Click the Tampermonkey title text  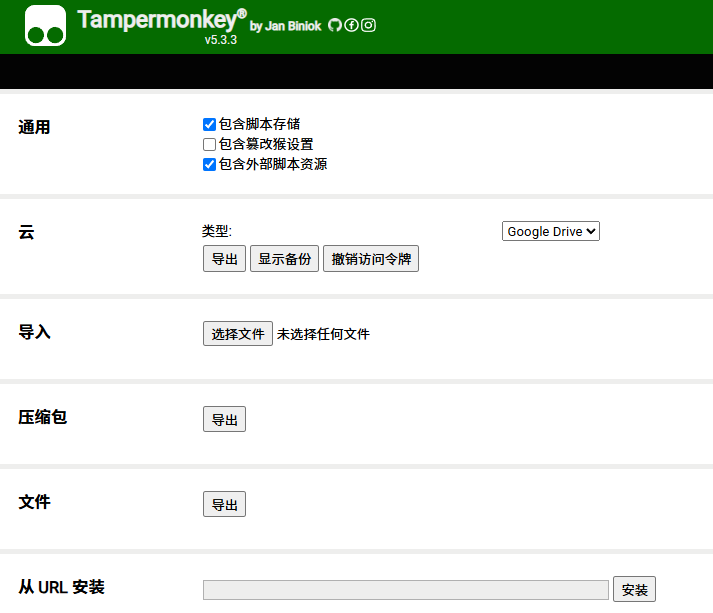[x=160, y=20]
